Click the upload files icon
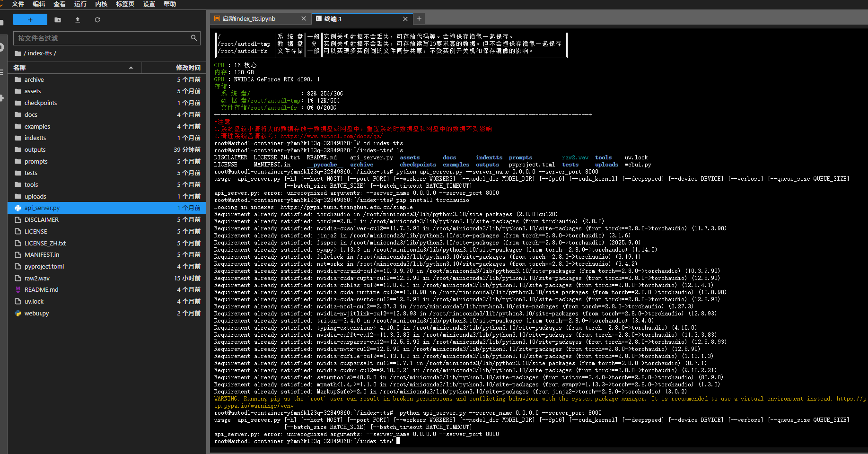The width and height of the screenshot is (868, 454). pyautogui.click(x=78, y=20)
